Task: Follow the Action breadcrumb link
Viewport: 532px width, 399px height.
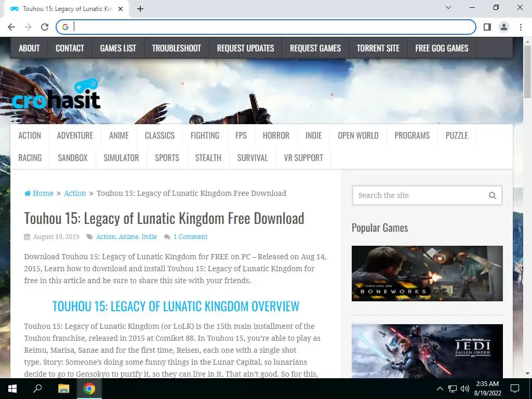Action: (x=75, y=193)
